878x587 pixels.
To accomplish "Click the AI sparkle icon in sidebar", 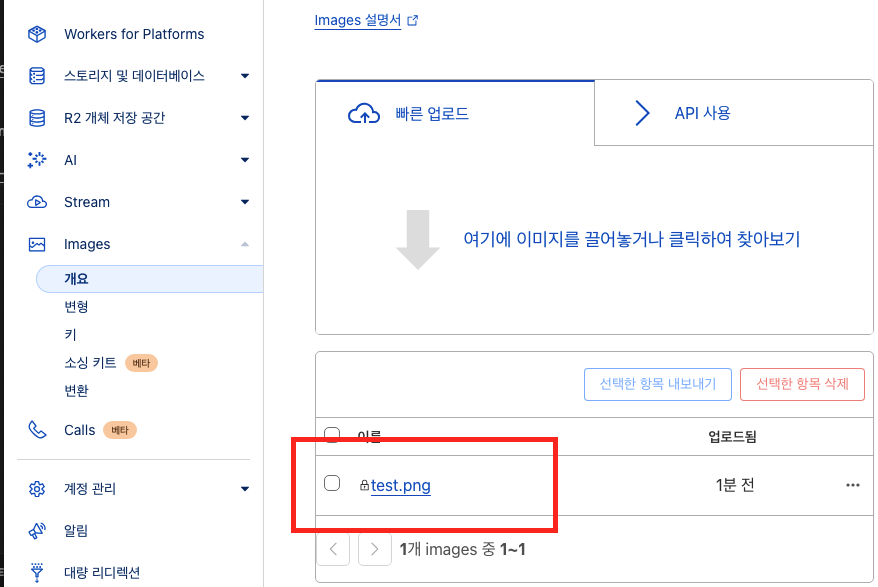I will click(x=37, y=160).
